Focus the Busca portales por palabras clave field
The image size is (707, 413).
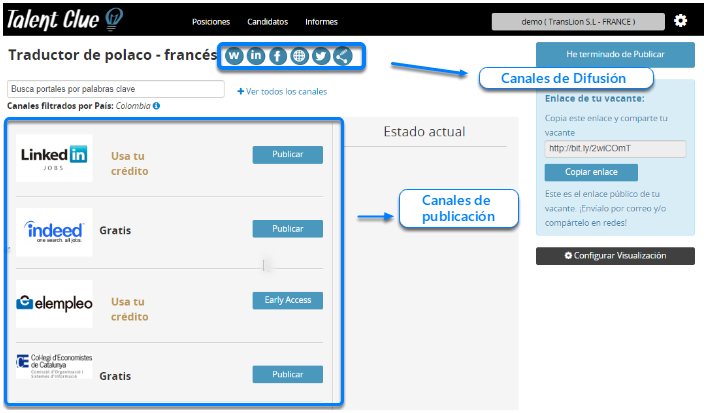[x=116, y=89]
